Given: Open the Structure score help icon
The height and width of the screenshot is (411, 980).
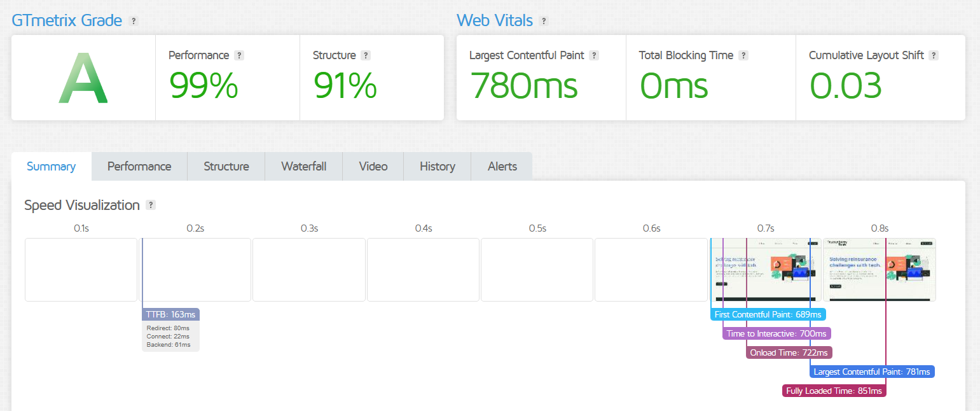Looking at the screenshot, I should pyautogui.click(x=366, y=55).
